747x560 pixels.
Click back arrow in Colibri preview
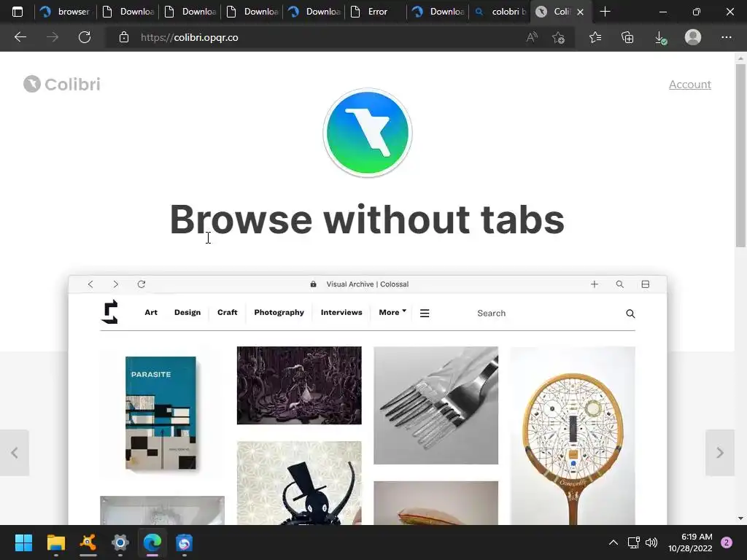(x=90, y=284)
